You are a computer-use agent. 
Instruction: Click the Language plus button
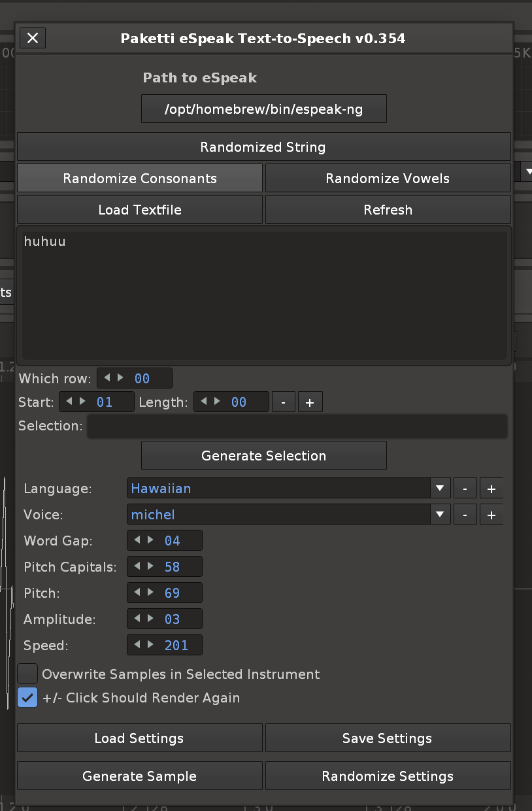491,489
